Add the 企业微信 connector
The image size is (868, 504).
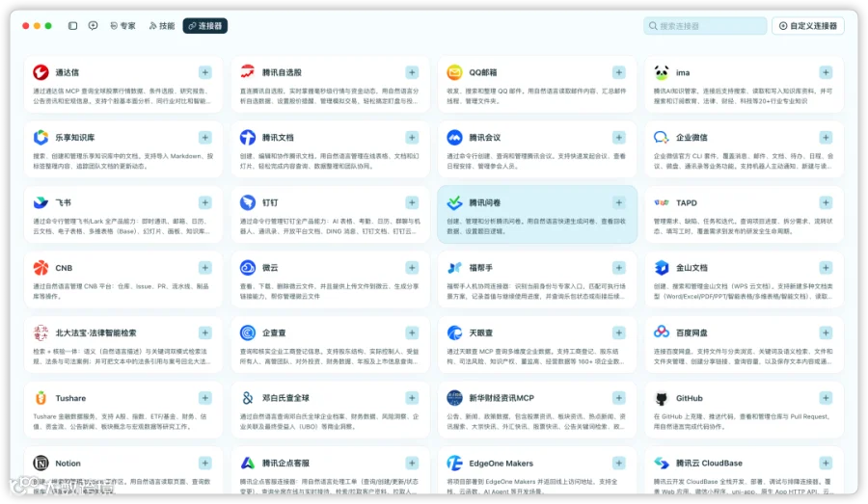826,137
